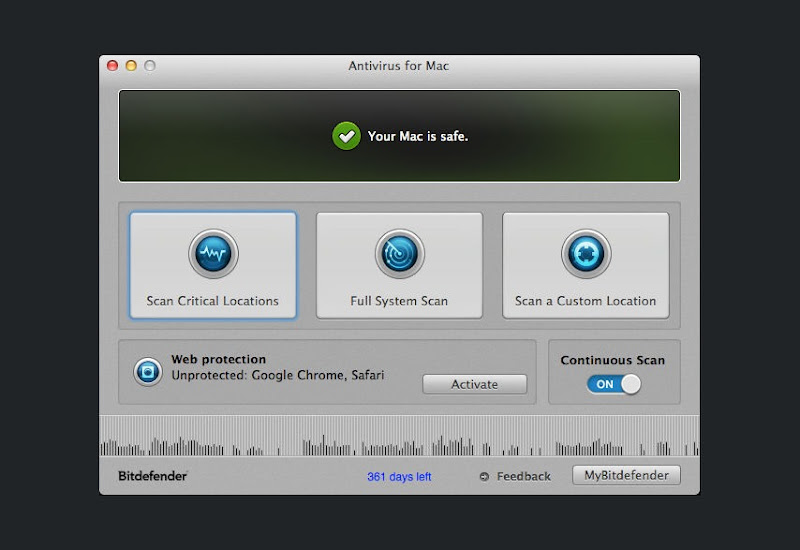Open the MyBitdefender account button

point(626,475)
